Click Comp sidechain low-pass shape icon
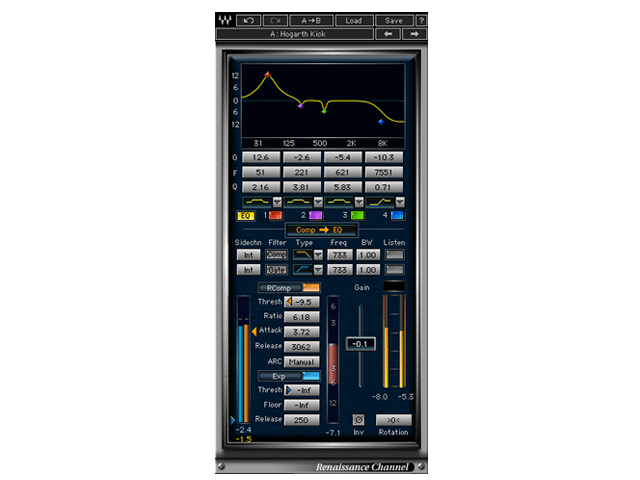The width and height of the screenshot is (640, 480). (x=303, y=255)
